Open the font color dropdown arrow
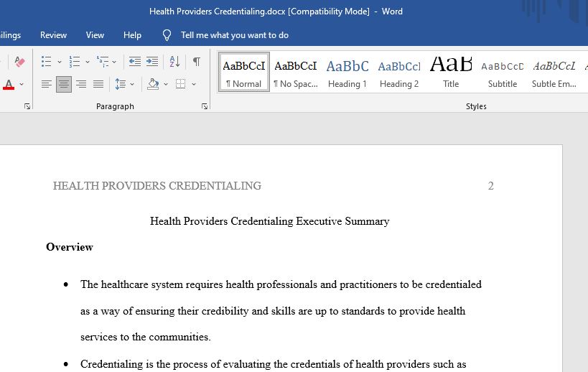 (x=22, y=84)
